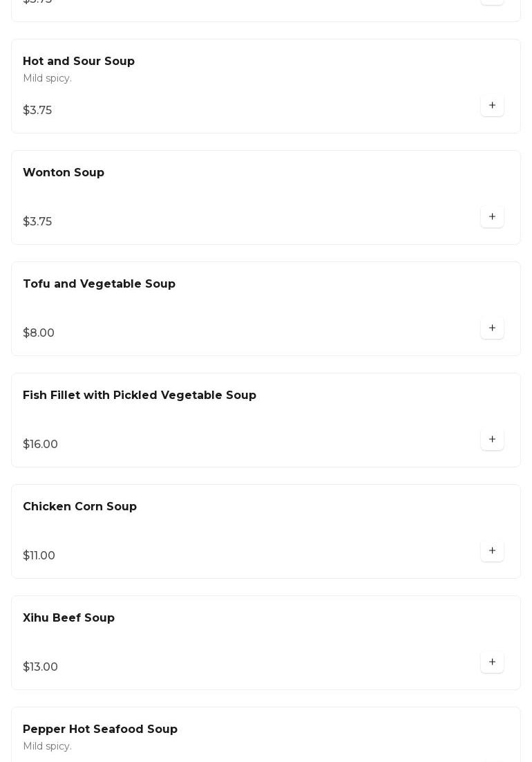Viewport: 532px width, 762px height.
Task: Click "Mild spicy." under Hot and Sour Soup
Action: tap(47, 79)
